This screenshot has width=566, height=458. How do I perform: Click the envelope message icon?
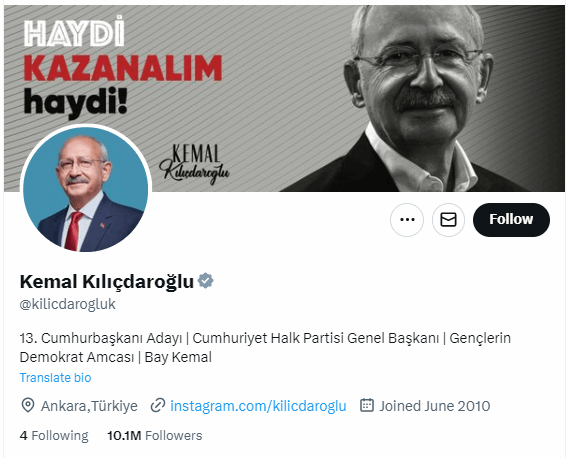click(x=448, y=219)
